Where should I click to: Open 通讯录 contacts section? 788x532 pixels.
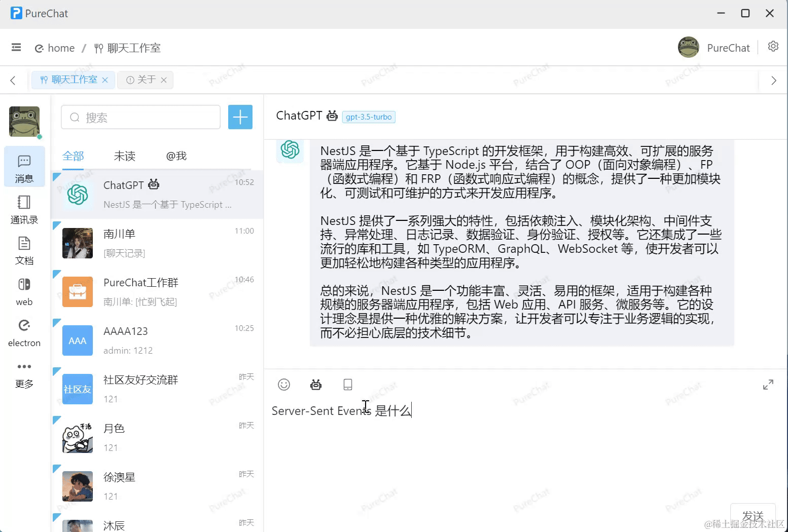(x=24, y=210)
